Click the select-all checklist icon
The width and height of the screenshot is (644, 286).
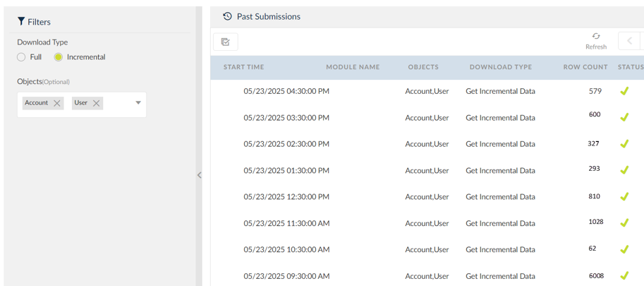pyautogui.click(x=226, y=42)
